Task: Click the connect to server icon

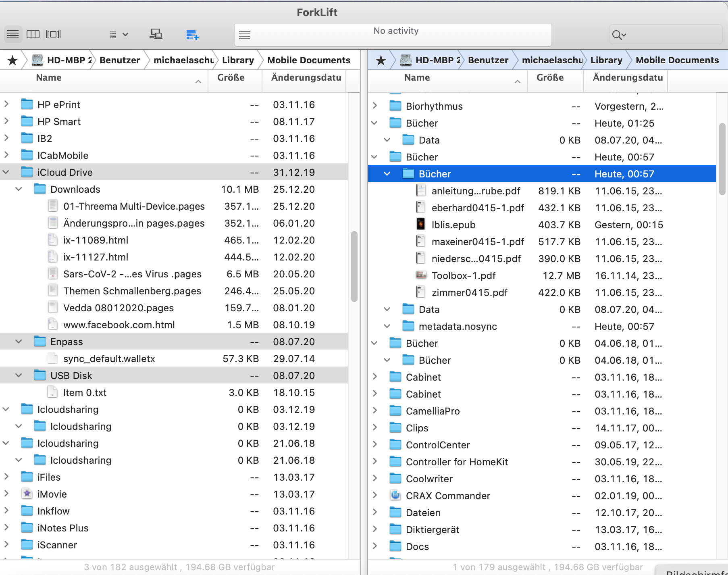Action: coord(156,35)
